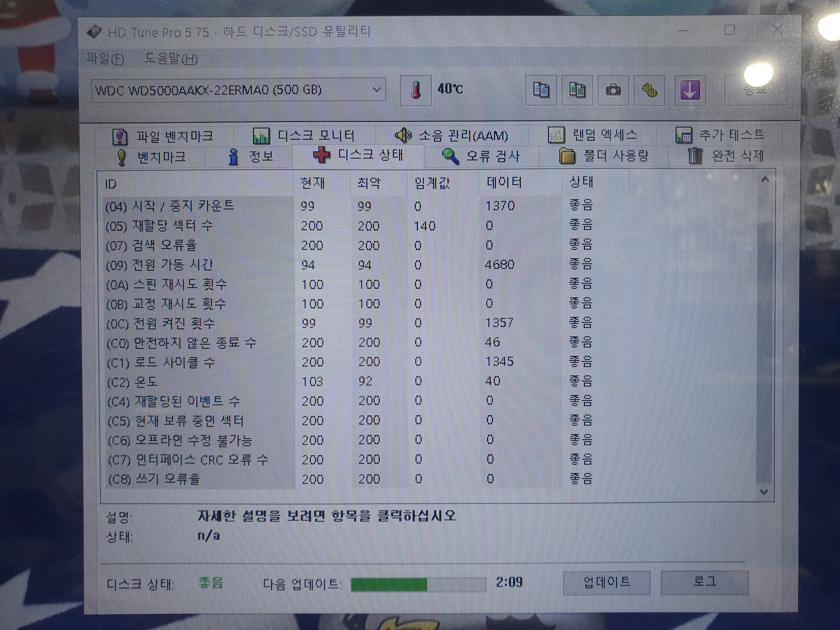Image resolution: width=840 pixels, height=630 pixels.
Task: Click the 현재 column header
Action: point(313,183)
